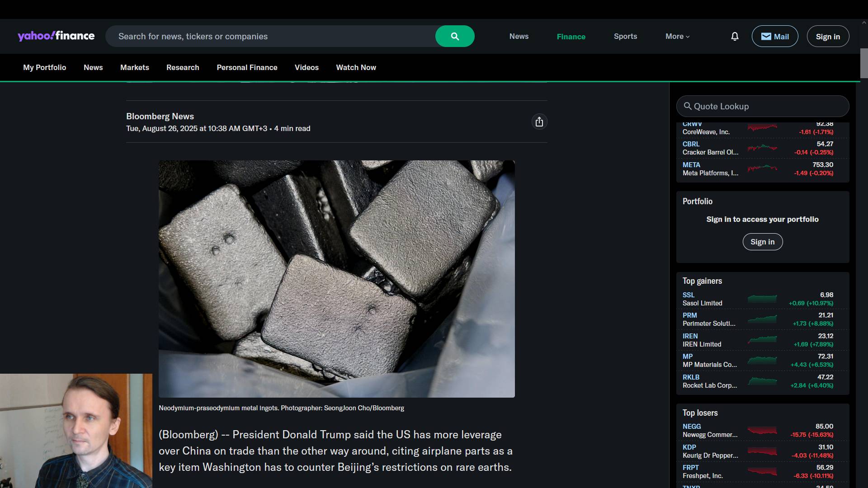868x488 pixels.
Task: Open the MP Materials ticker link
Action: pos(688,357)
